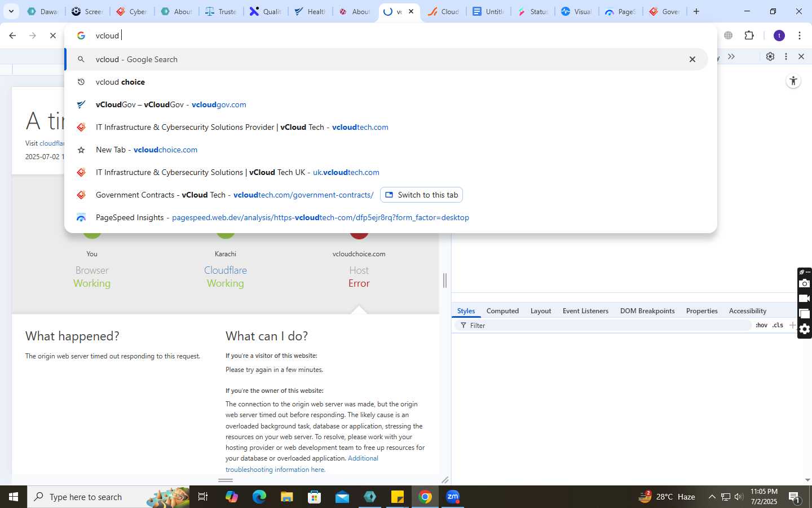Open Task View in taskbar
The image size is (812, 508).
coord(203,497)
